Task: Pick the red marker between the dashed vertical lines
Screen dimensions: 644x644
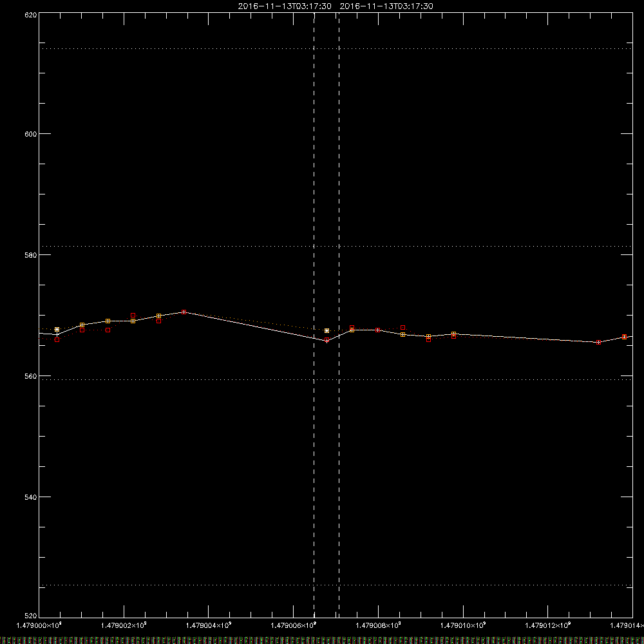Action: click(x=327, y=340)
